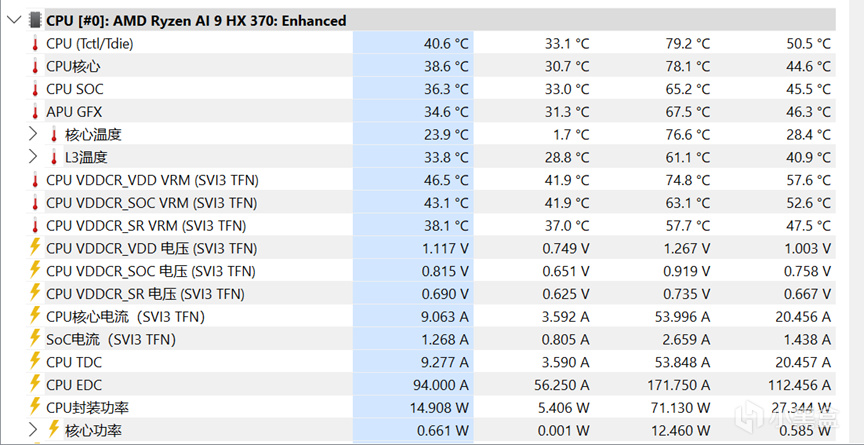Select the L3温度 label
The image size is (864, 445).
[x=86, y=158]
